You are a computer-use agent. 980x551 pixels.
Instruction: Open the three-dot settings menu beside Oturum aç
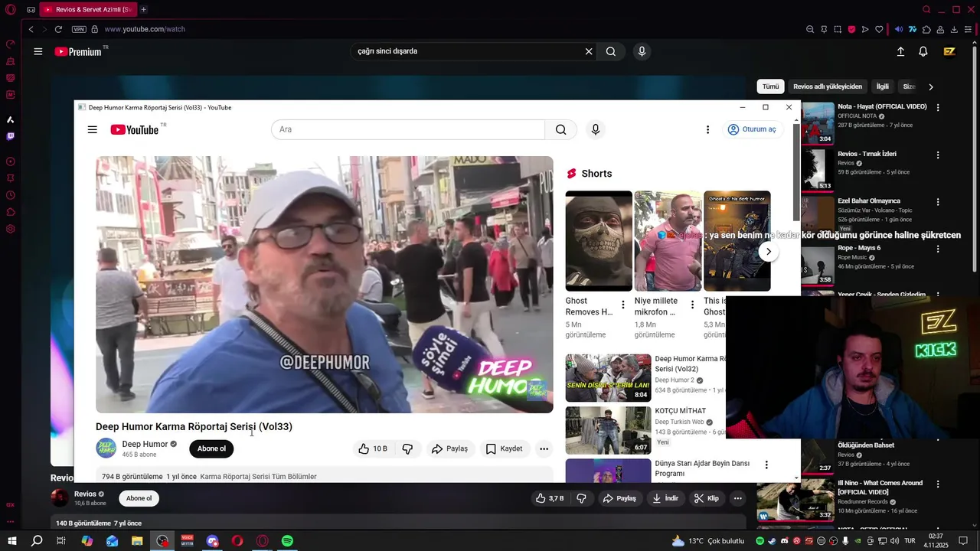point(707,129)
